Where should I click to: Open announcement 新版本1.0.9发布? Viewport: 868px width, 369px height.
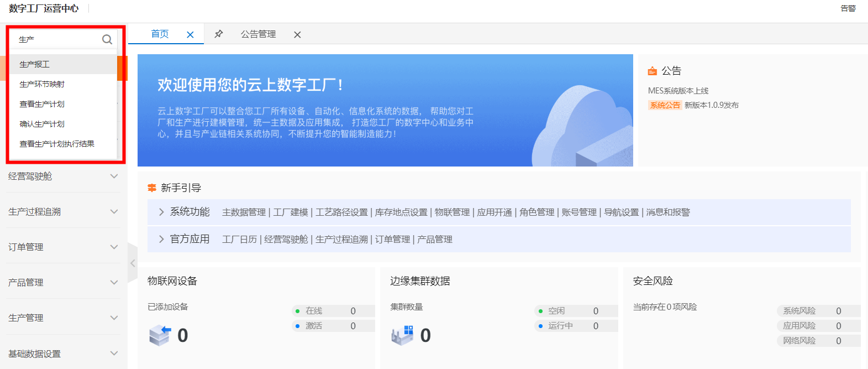pyautogui.click(x=712, y=105)
